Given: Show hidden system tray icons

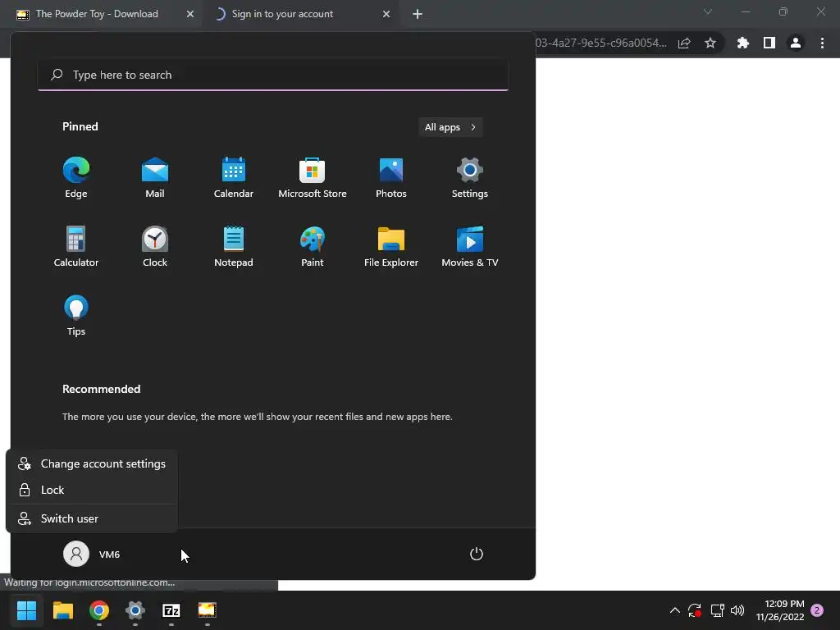Looking at the screenshot, I should pyautogui.click(x=675, y=610).
